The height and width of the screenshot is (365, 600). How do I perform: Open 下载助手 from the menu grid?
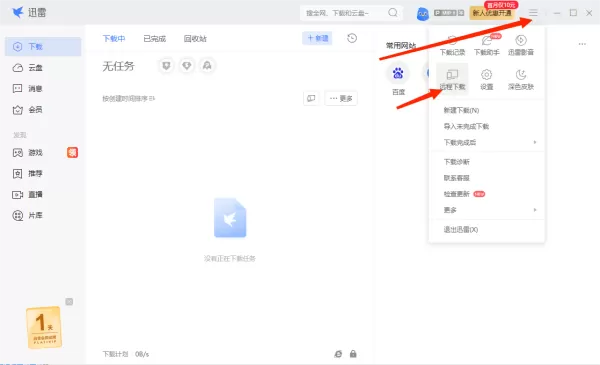487,46
